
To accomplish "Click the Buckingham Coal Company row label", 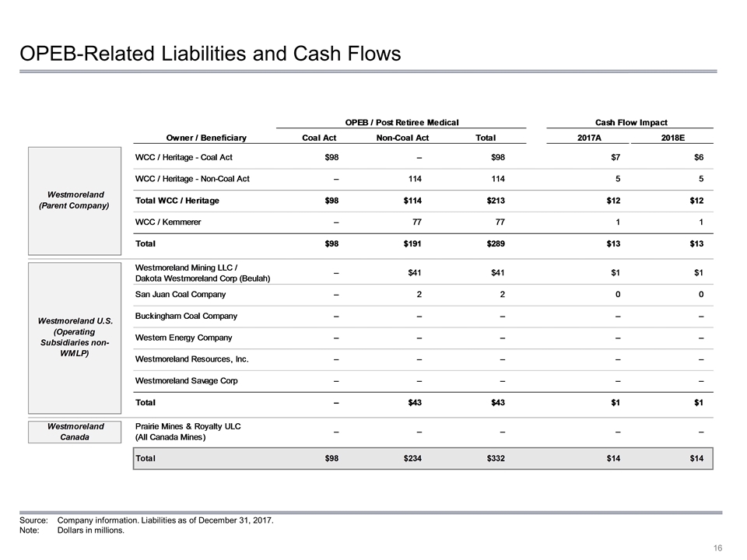I will click(186, 317).
